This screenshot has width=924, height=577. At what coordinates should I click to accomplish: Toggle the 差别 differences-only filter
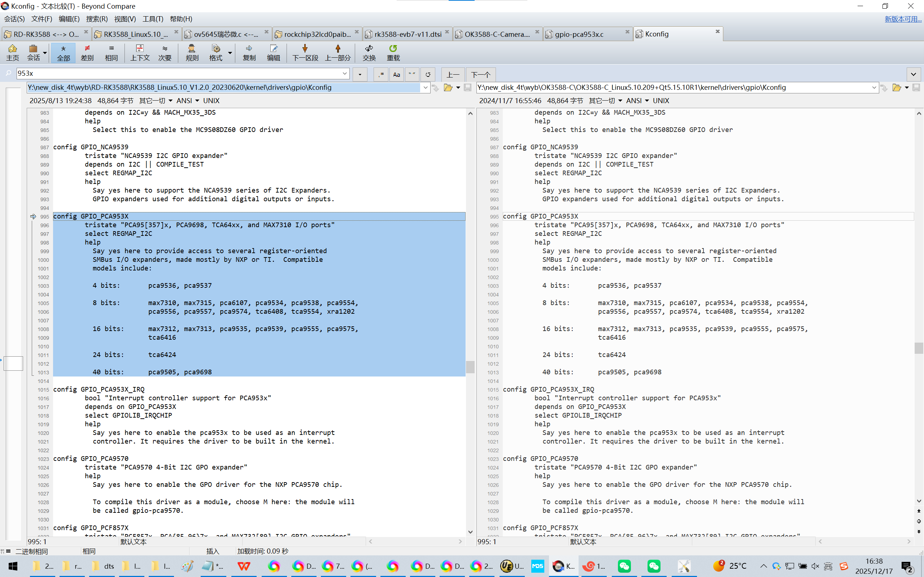pyautogui.click(x=87, y=52)
